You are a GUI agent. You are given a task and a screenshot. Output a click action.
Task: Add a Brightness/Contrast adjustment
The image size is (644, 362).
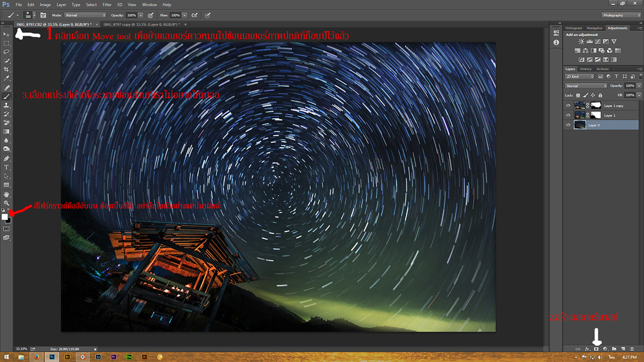tap(581, 42)
